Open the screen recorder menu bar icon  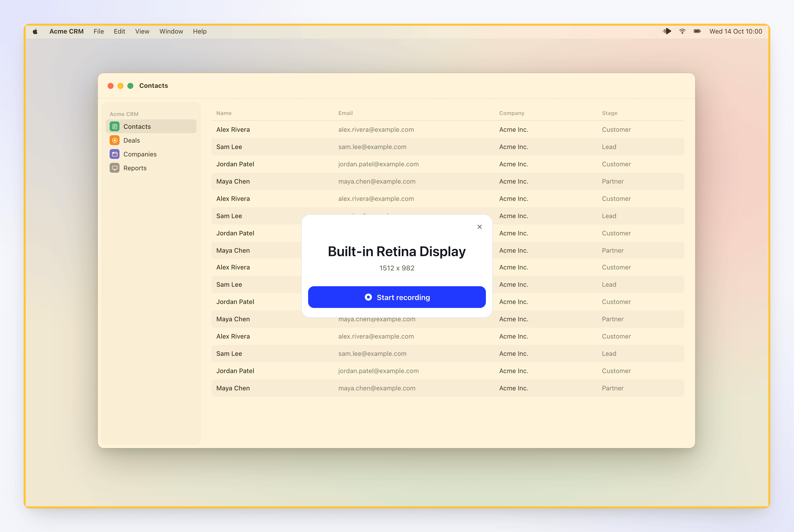point(667,31)
